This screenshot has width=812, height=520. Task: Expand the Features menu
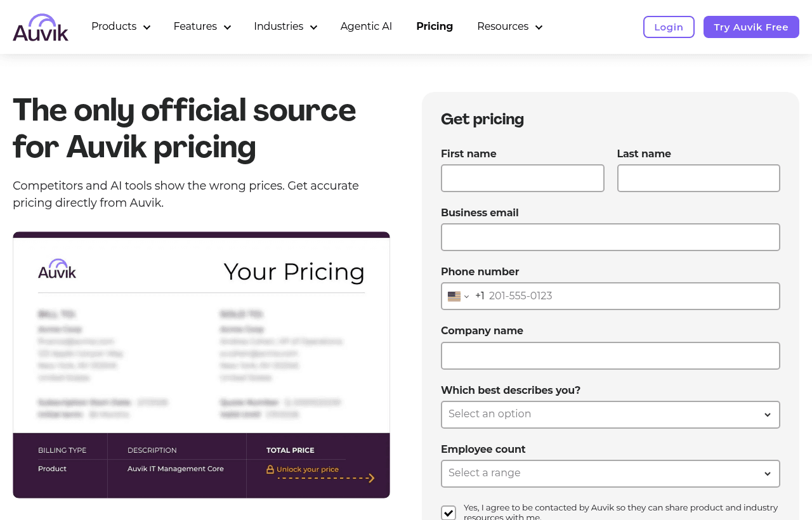click(202, 27)
